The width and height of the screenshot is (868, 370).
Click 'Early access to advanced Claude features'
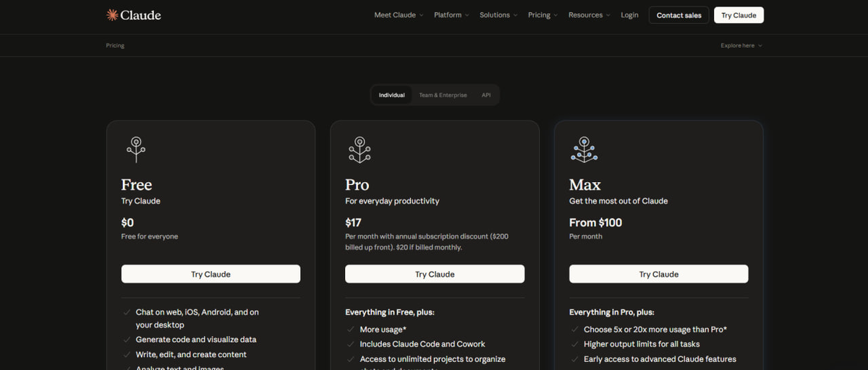(660, 359)
